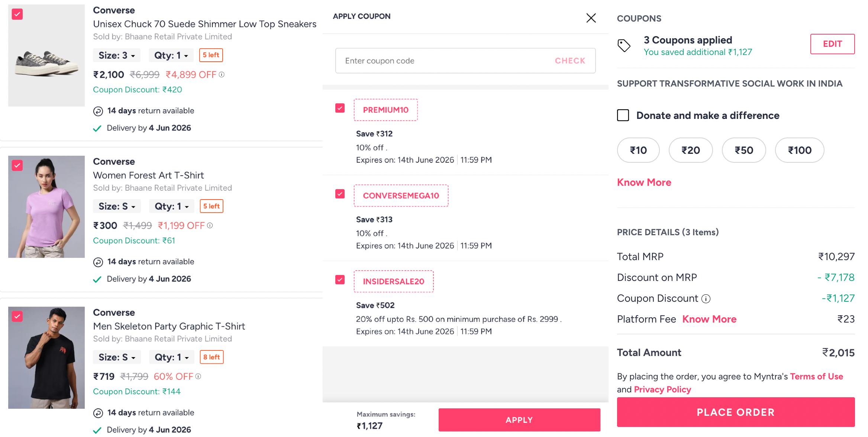Click EDIT coupons button
The height and width of the screenshot is (437, 868).
832,44
